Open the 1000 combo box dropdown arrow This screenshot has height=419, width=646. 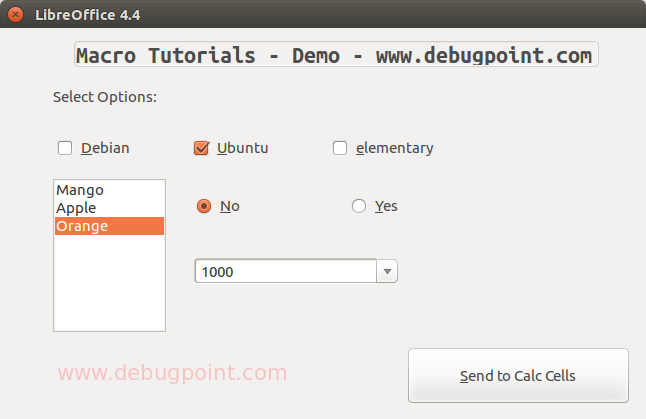click(x=387, y=271)
